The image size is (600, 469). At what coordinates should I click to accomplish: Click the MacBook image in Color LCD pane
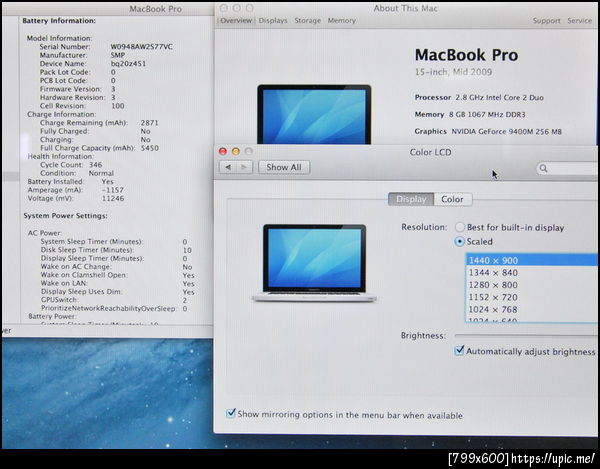[314, 263]
